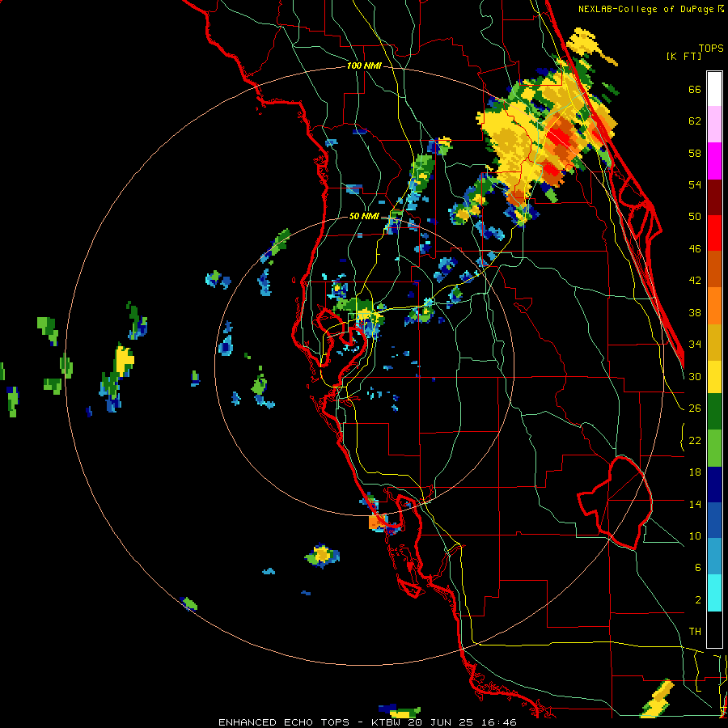Click the 2 legend value
This screenshot has height=728, width=728.
(x=698, y=600)
